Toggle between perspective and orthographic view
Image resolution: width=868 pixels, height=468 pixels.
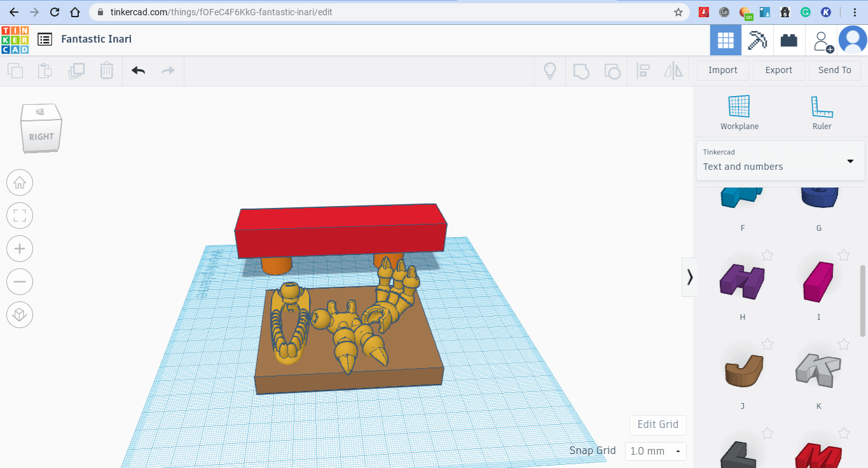(20, 315)
